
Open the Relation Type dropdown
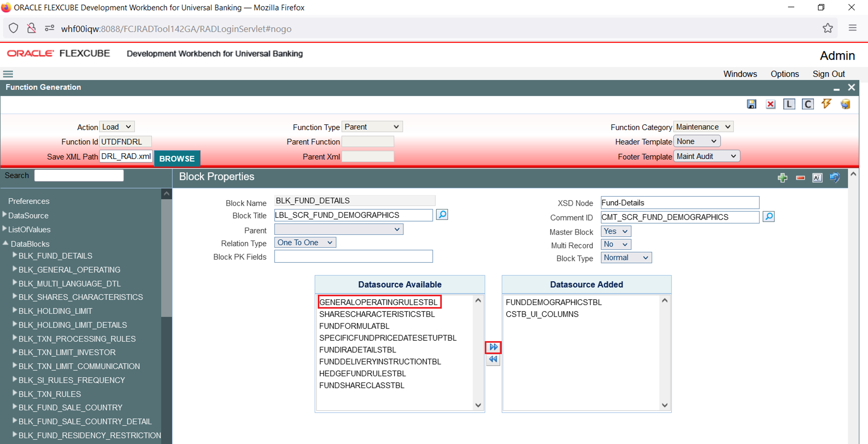pos(305,243)
